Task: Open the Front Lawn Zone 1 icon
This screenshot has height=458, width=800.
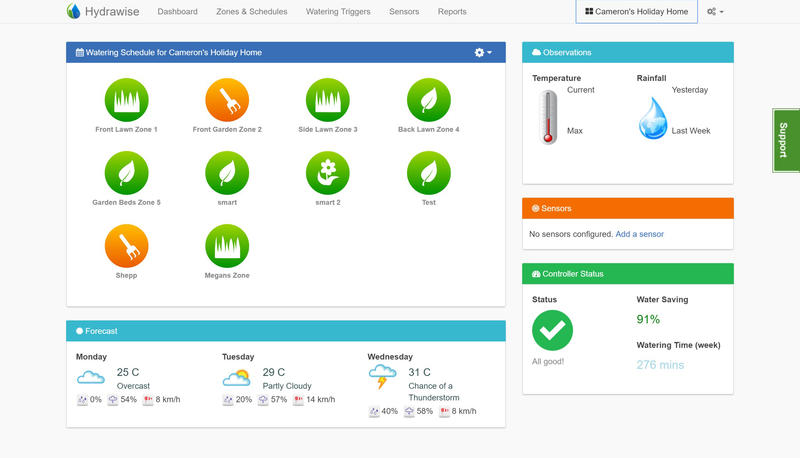Action: (126, 100)
